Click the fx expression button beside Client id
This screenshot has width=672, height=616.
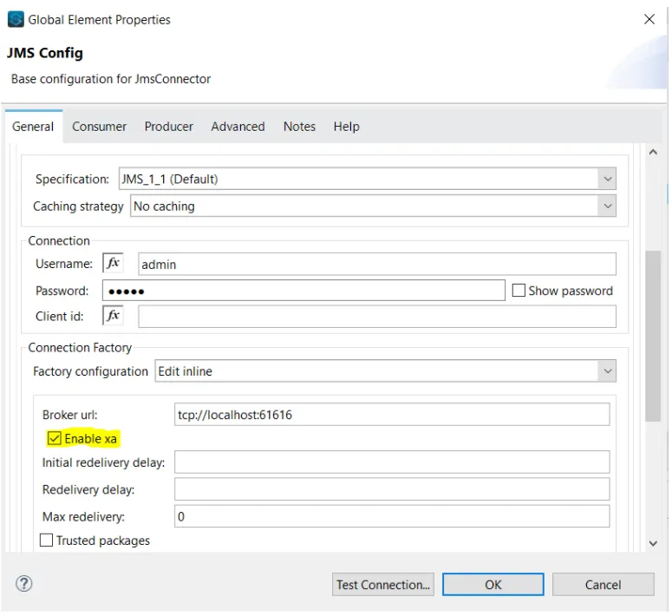click(x=113, y=316)
